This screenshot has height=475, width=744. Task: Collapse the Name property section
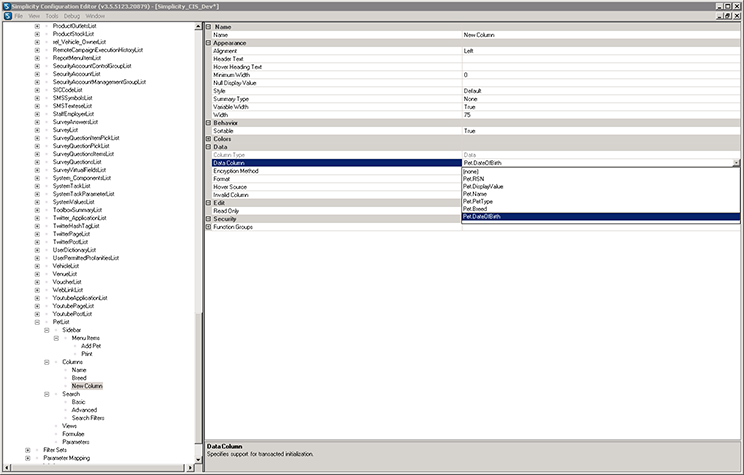208,27
